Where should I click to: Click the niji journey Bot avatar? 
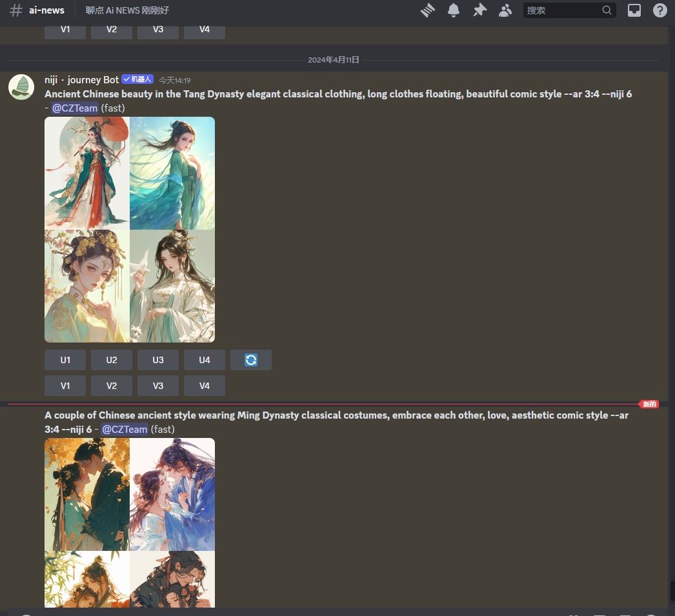[21, 87]
